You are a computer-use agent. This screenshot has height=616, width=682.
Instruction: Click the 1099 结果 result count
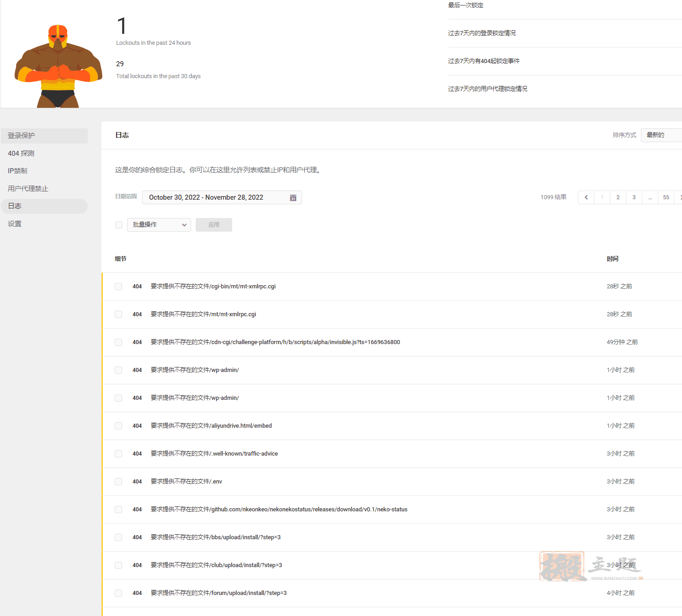point(554,197)
